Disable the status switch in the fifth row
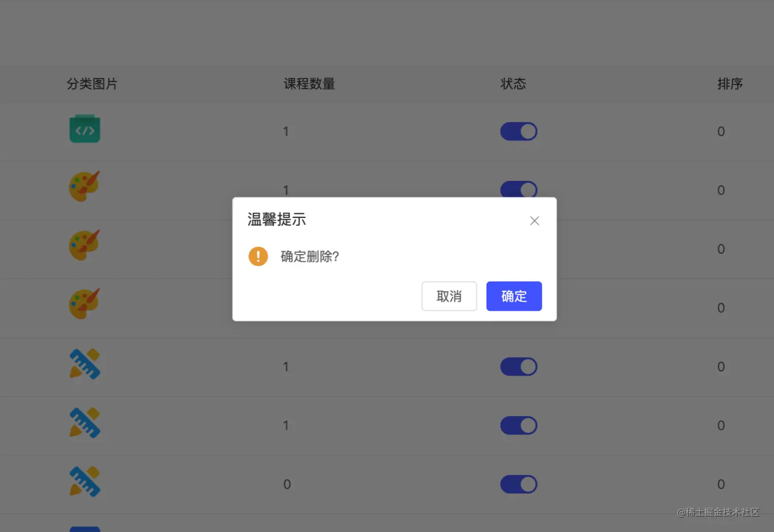Screen dimensions: 774x532 [519, 367]
